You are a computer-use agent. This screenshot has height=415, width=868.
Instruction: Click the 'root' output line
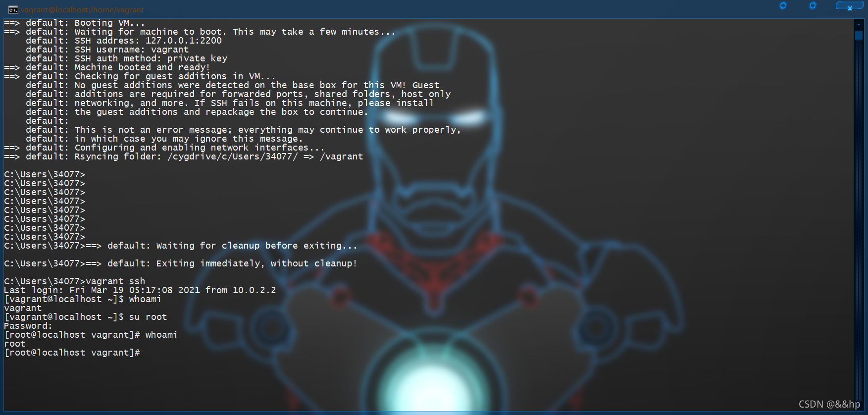(x=15, y=344)
